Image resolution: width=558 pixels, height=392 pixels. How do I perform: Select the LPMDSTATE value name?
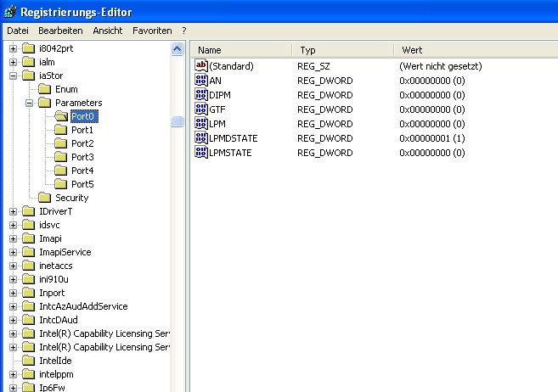click(233, 138)
